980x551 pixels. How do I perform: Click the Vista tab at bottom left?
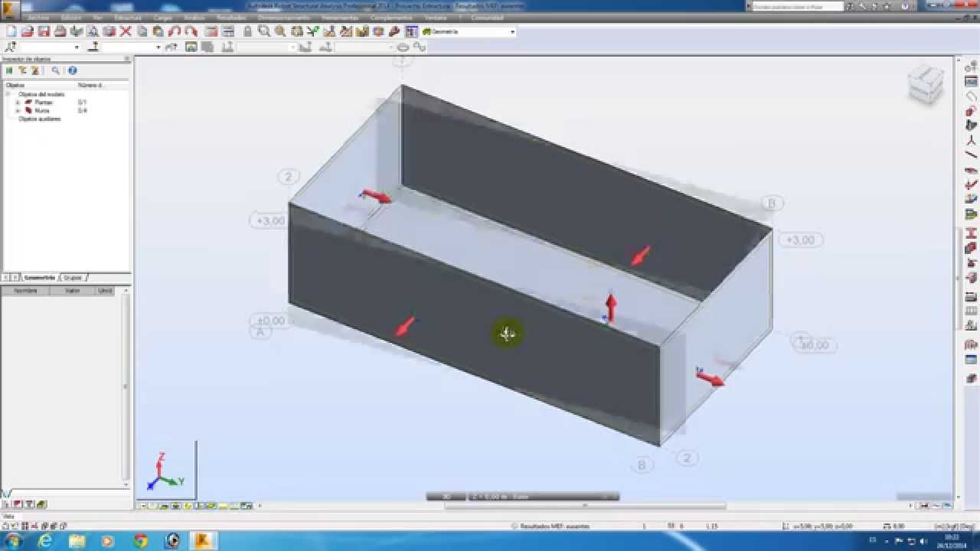click(8, 517)
